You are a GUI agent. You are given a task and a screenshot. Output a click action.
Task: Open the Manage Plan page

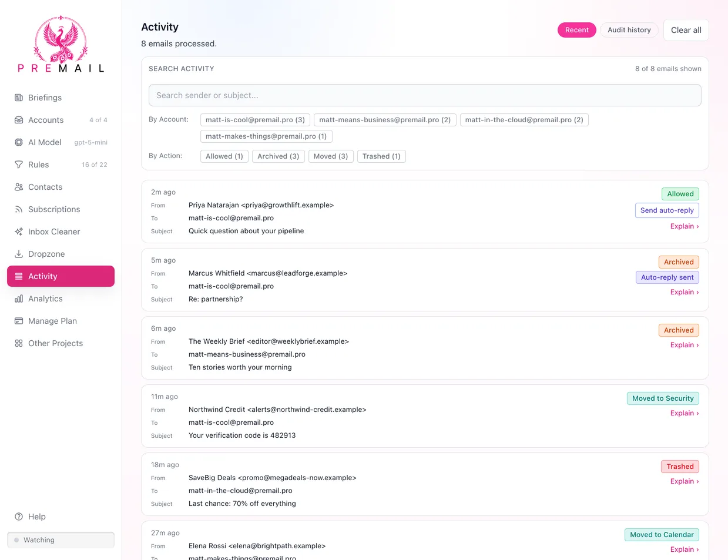61,321
